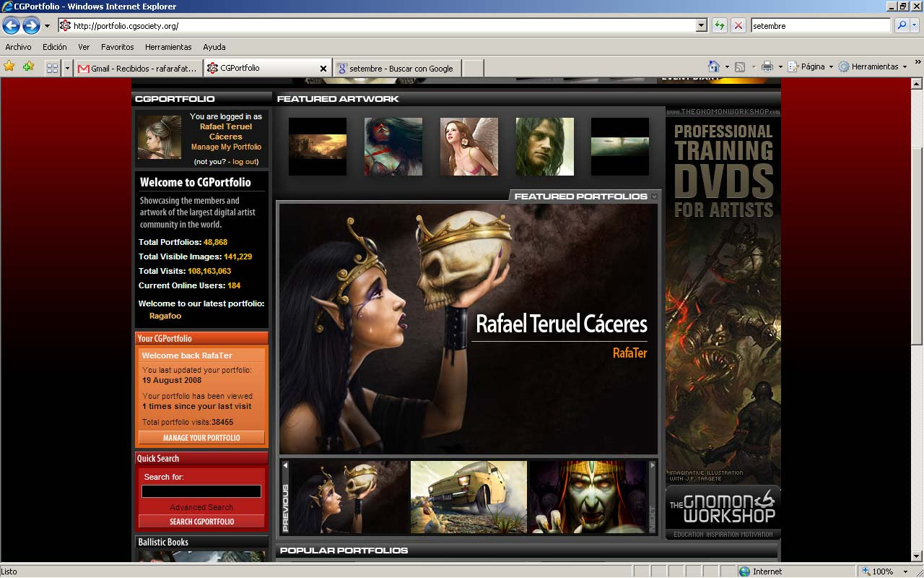
Task: Click the Add to Favorites star-plus icon
Action: click(28, 66)
